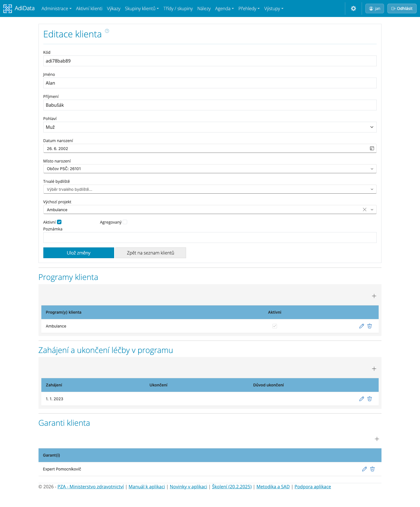The height and width of the screenshot is (507, 420).
Task: Open Administrace menu
Action: (56, 8)
